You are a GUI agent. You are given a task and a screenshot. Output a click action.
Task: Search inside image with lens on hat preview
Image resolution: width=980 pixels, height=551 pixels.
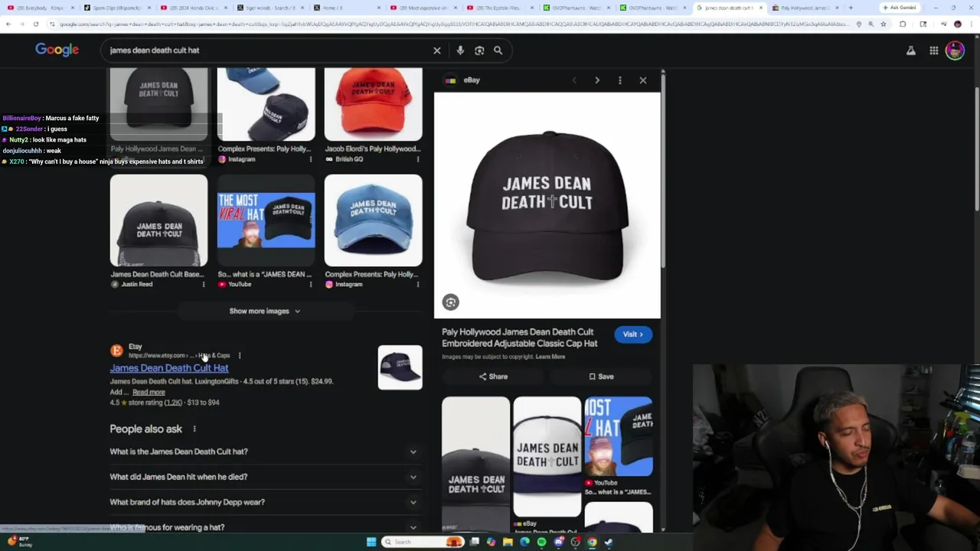pos(451,302)
